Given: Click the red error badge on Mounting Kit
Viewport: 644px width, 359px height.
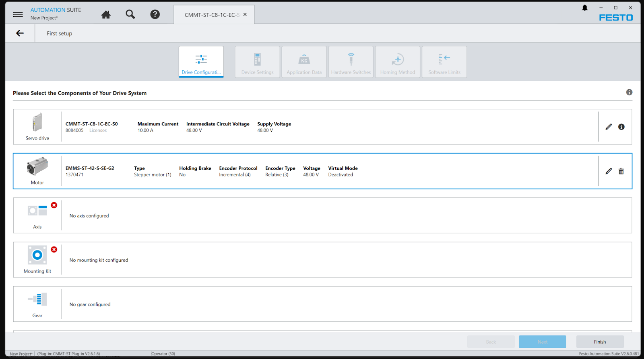Looking at the screenshot, I should tap(54, 249).
